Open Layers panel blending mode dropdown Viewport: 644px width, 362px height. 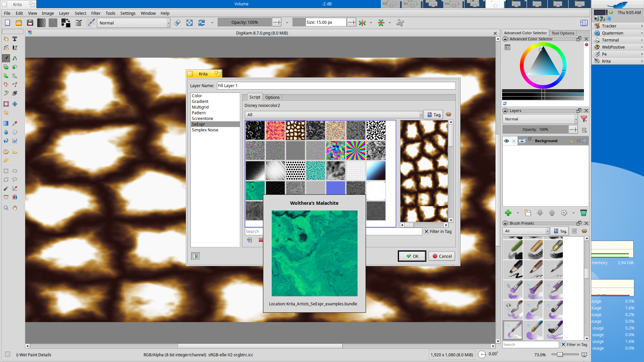tap(540, 119)
